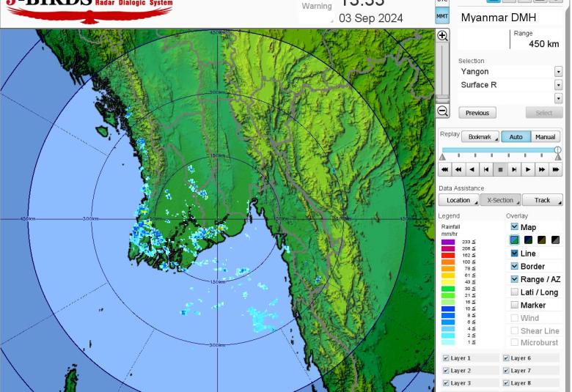Switch replay mode to Manual
The height and width of the screenshot is (392, 572).
coord(545,137)
